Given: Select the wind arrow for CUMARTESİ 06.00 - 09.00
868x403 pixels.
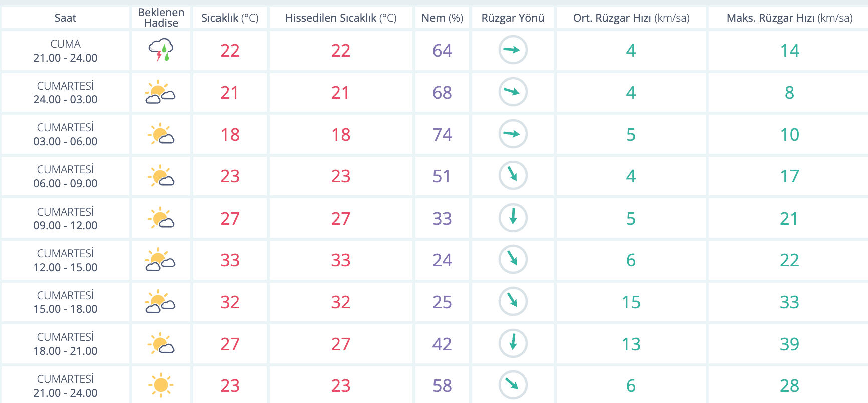Looking at the screenshot, I should [x=513, y=176].
